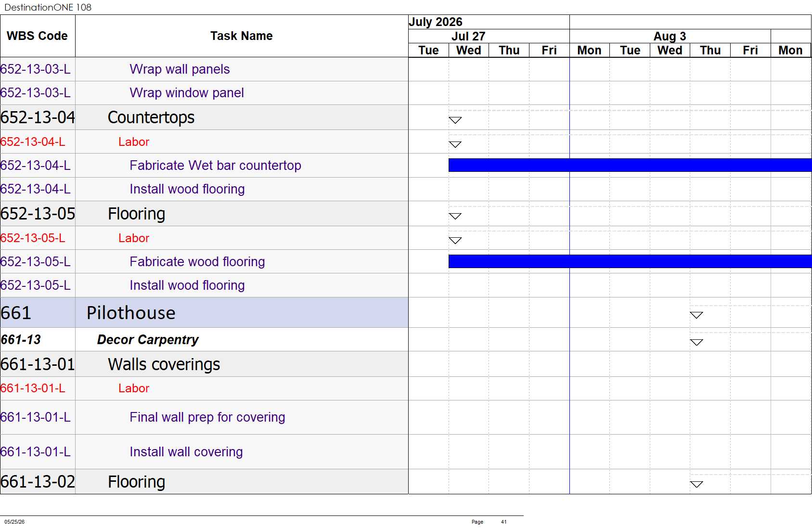This screenshot has width=812, height=528.
Task: Click the Wed header under Jul 27
Action: coord(469,50)
